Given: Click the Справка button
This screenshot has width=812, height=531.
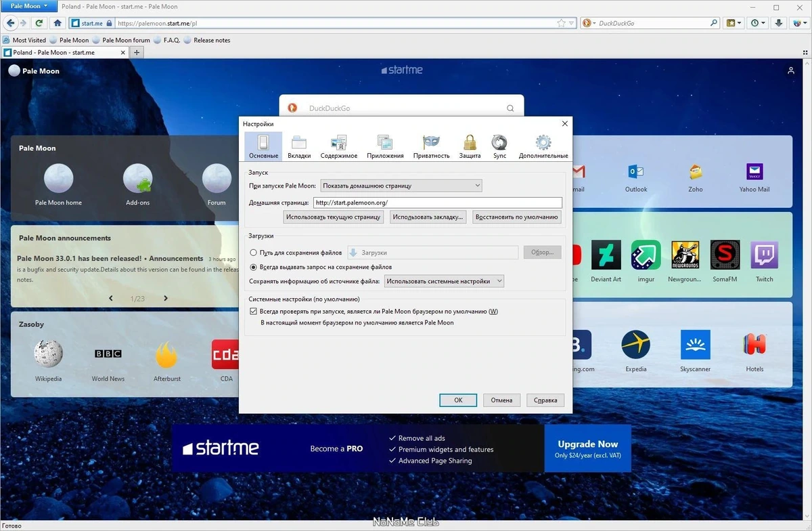Looking at the screenshot, I should click(x=545, y=400).
